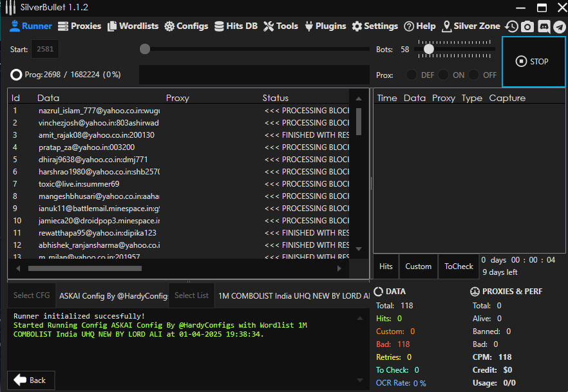Click the Start value input field

coord(45,49)
